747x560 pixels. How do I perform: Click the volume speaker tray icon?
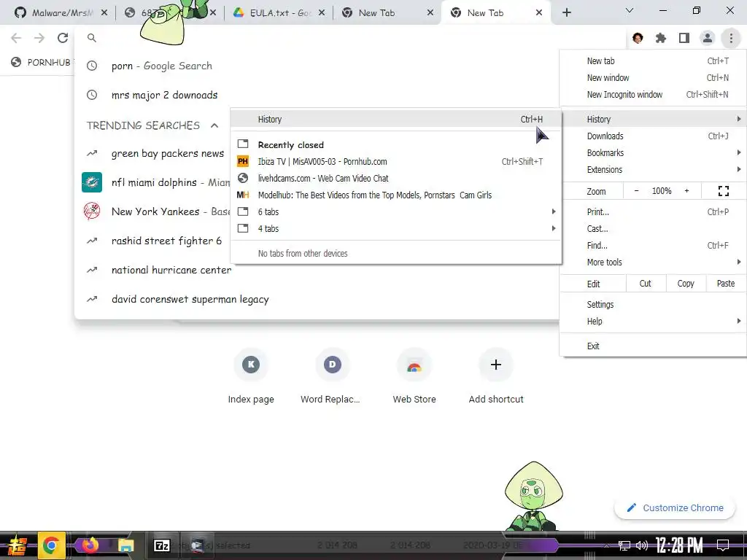point(642,545)
